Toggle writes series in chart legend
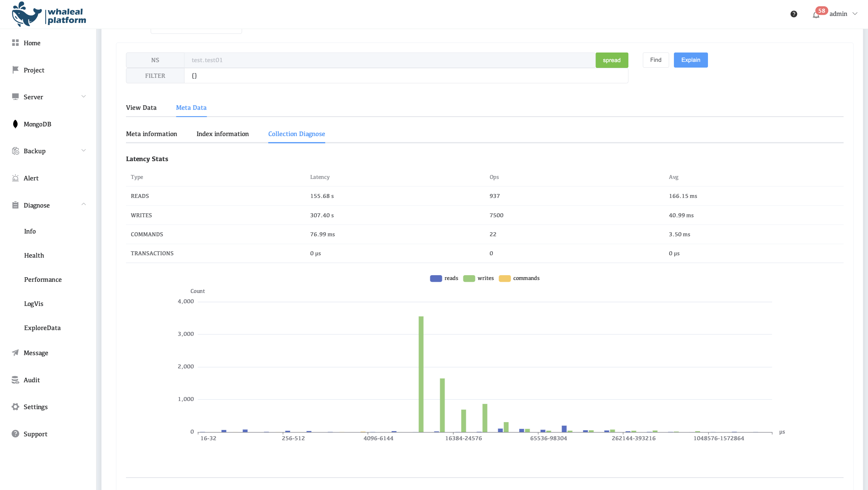The image size is (868, 490). (478, 278)
